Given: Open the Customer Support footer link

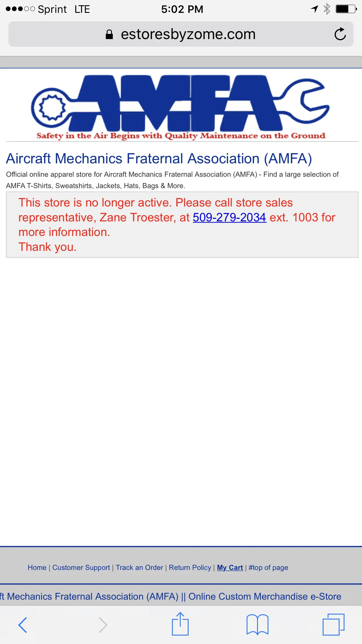Looking at the screenshot, I should (81, 568).
